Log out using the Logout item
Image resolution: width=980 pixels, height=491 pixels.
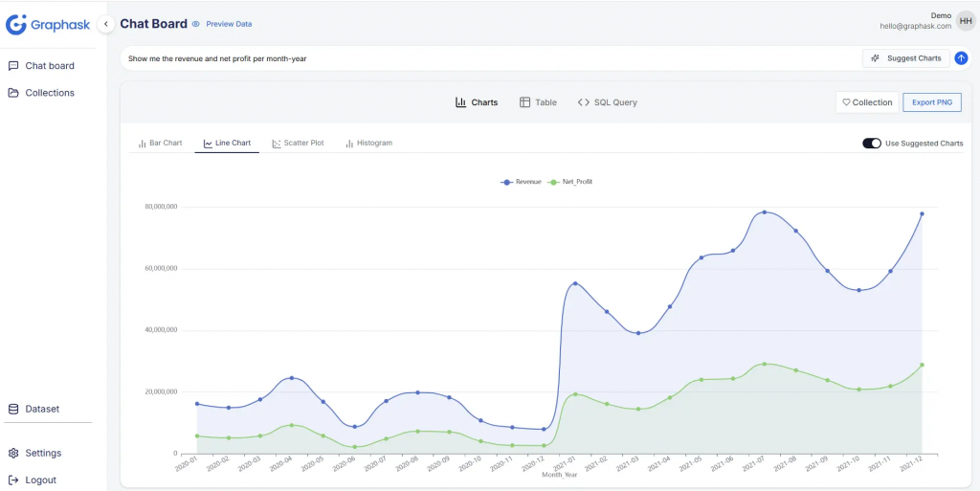coord(40,480)
